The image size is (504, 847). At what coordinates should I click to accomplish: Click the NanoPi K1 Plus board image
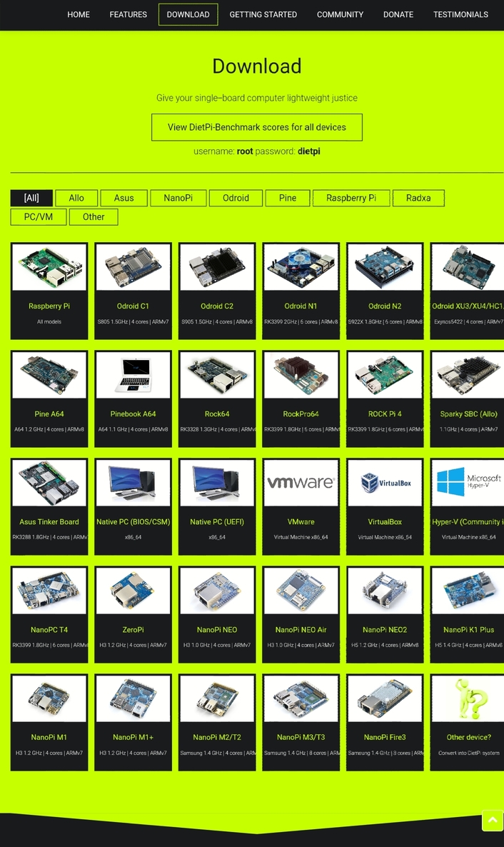coord(468,591)
